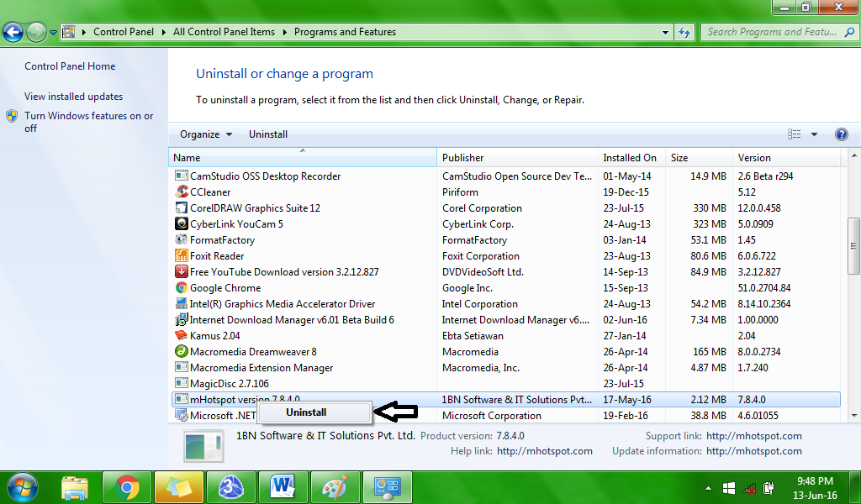Expand arrow after All Control Panel Items
The width and height of the screenshot is (861, 504).
284,33
